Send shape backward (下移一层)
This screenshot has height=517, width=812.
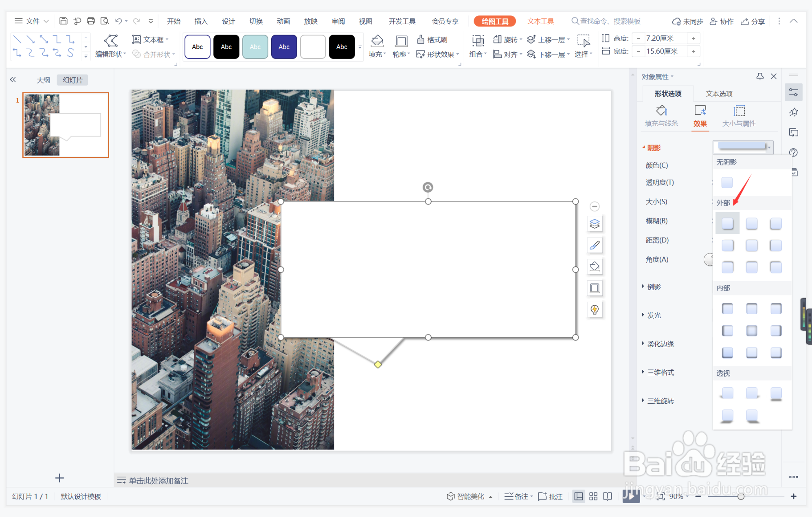548,54
